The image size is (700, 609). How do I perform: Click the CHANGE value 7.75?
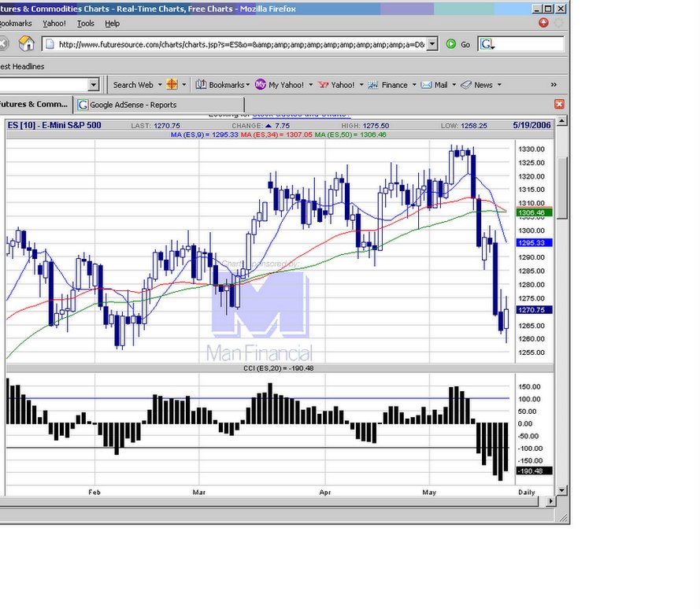282,126
